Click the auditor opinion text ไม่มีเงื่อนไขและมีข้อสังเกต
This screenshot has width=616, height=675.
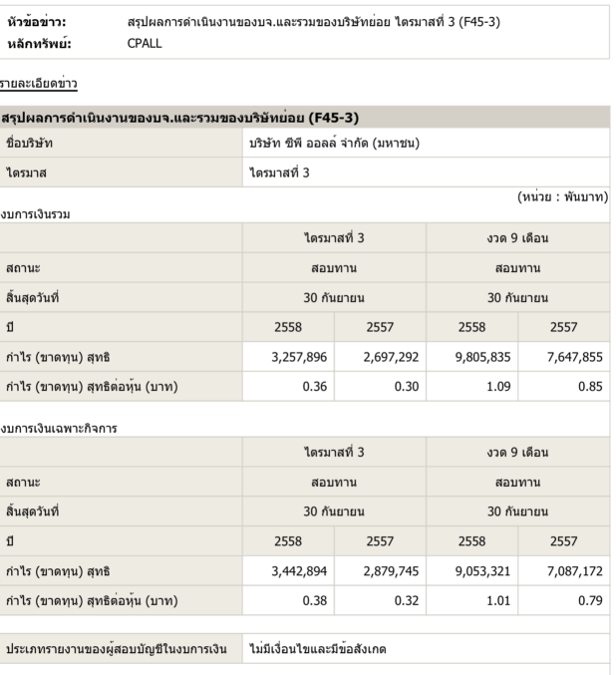pos(318,652)
